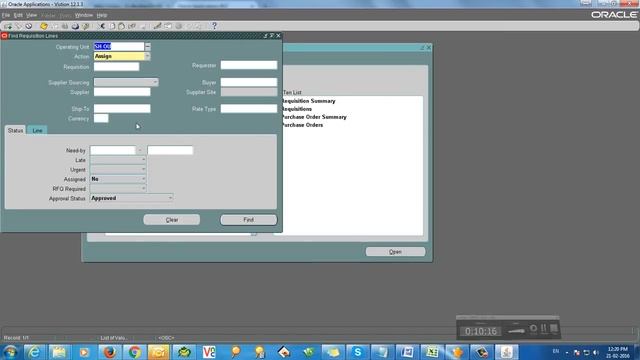The image size is (640, 360).
Task: Click the Requester input field
Action: click(249, 65)
